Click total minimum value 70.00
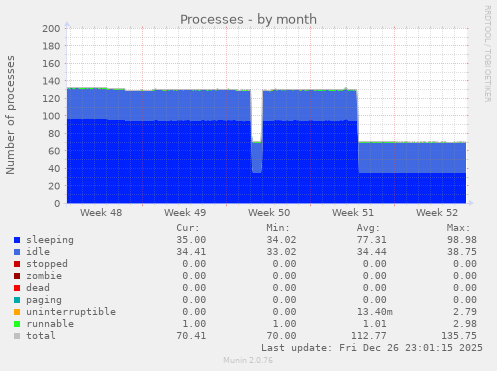The height and width of the screenshot is (371, 497). point(281,336)
